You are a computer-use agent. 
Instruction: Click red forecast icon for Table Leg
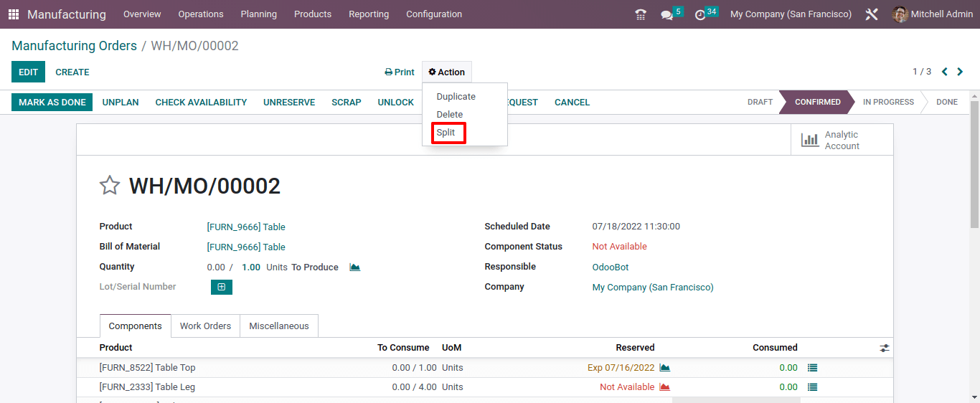[664, 387]
